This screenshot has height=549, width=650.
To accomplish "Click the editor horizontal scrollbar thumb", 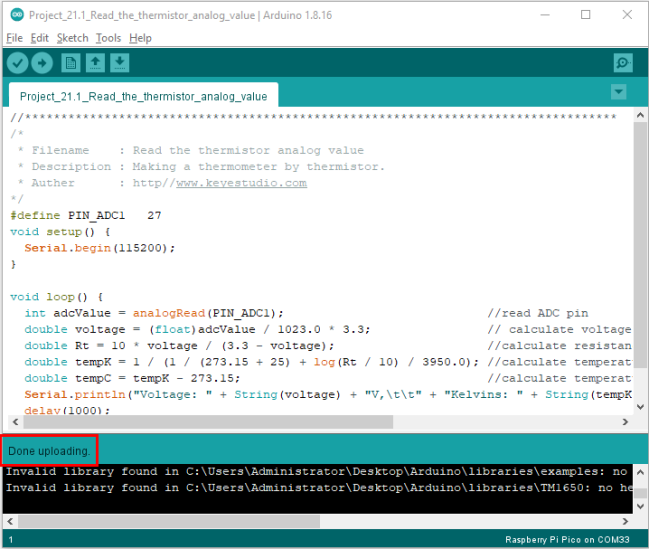I will [x=208, y=422].
